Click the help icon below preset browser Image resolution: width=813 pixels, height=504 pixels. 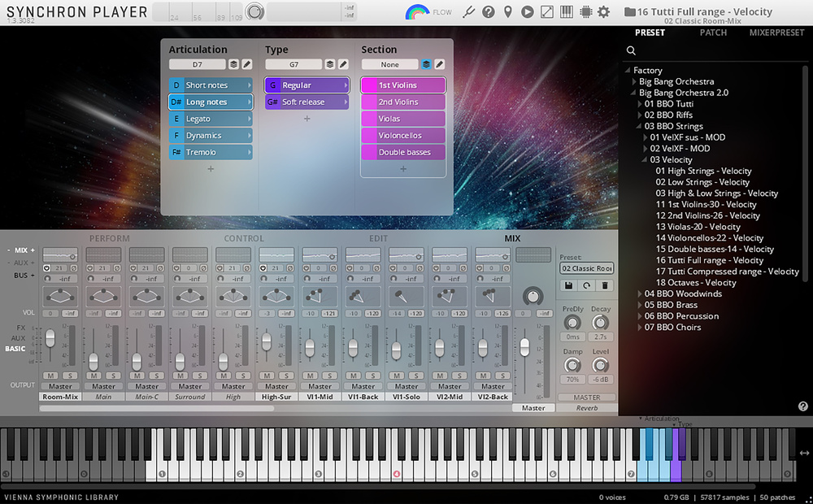point(802,406)
